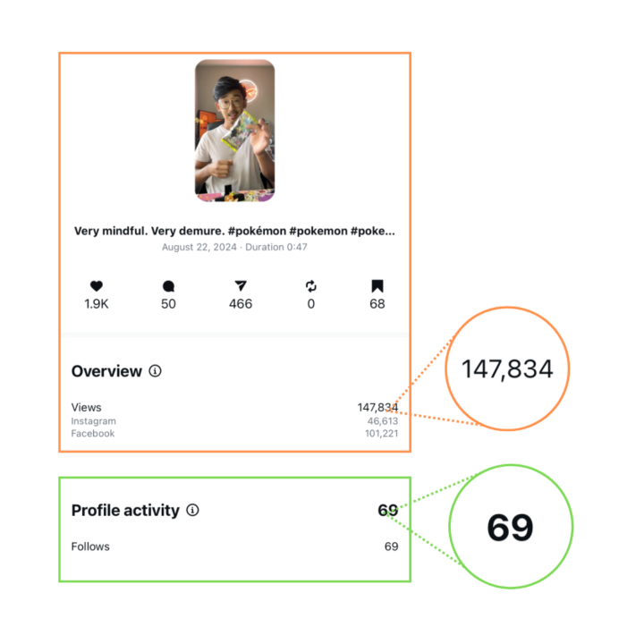Select the Instagram views row

pos(94,421)
